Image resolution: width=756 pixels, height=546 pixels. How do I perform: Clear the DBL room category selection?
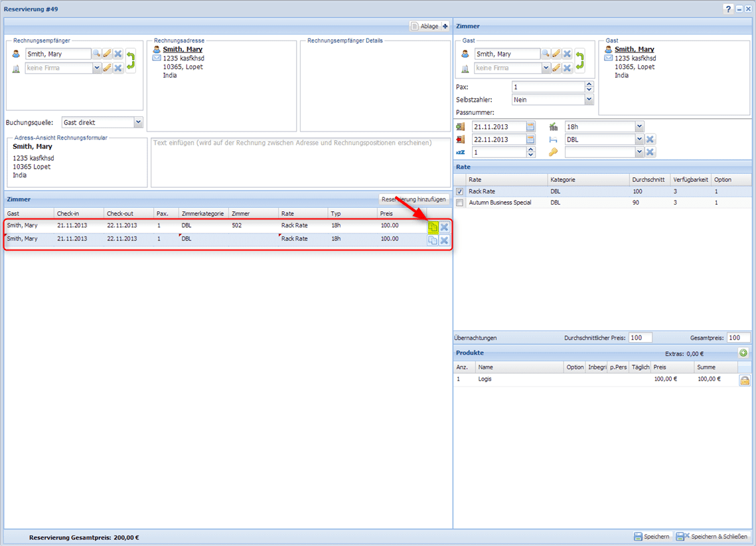[650, 139]
